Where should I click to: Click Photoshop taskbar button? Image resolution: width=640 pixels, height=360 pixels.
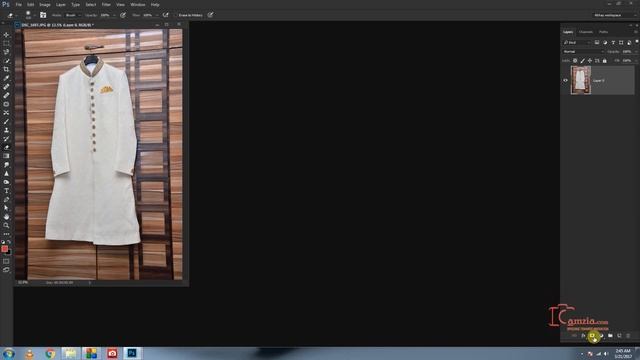(x=132, y=353)
